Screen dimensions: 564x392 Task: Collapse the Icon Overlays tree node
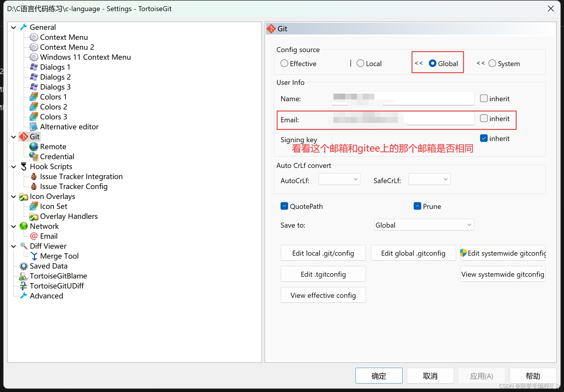(13, 197)
